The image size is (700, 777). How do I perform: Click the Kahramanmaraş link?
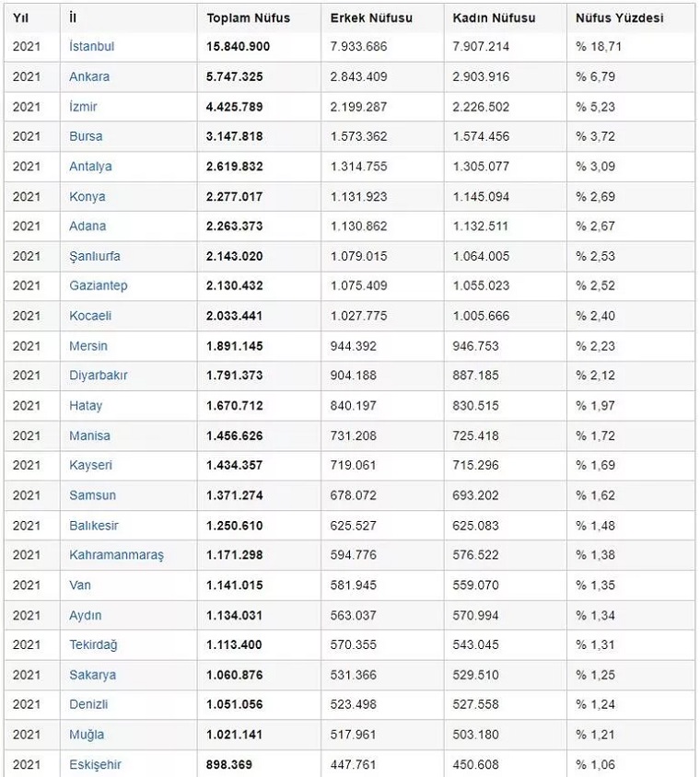(116, 555)
